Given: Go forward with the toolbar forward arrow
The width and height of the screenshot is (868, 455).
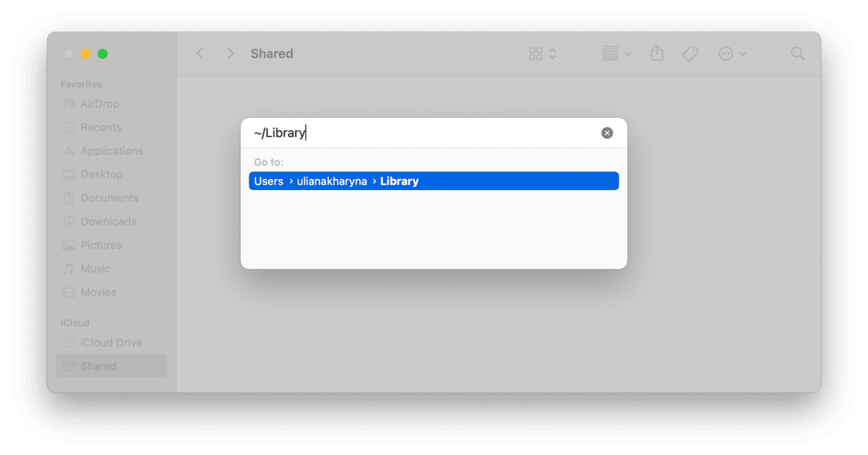Looking at the screenshot, I should (229, 54).
